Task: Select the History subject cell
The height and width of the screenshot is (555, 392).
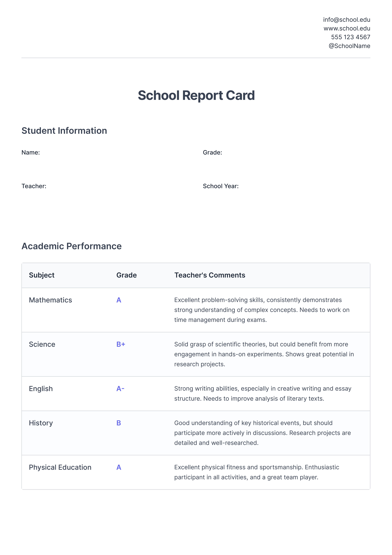Action: coord(41,423)
